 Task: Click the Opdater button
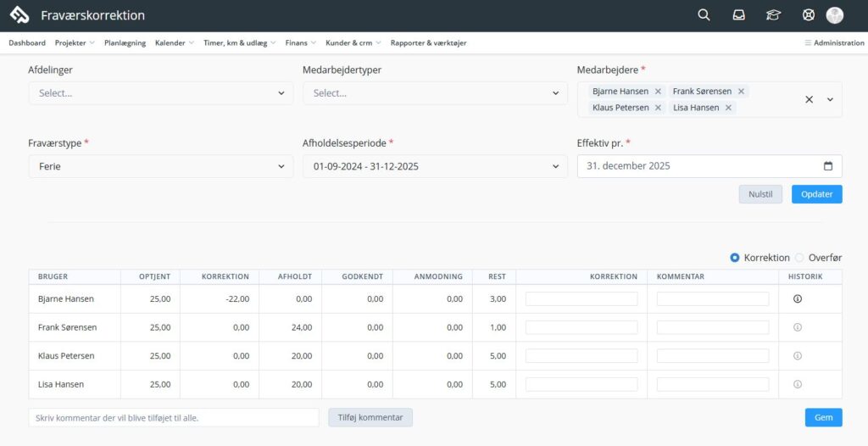(816, 194)
